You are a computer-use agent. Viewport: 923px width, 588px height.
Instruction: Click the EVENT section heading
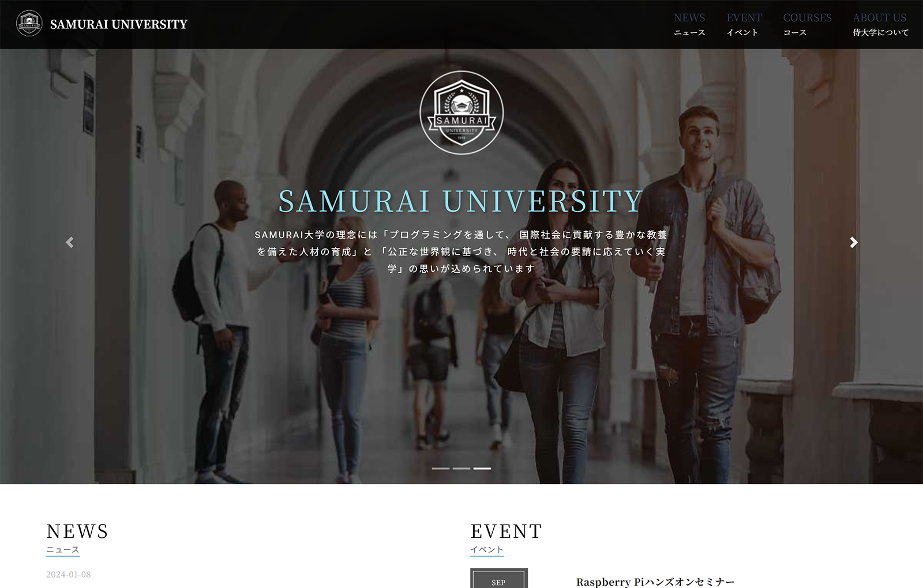(506, 531)
